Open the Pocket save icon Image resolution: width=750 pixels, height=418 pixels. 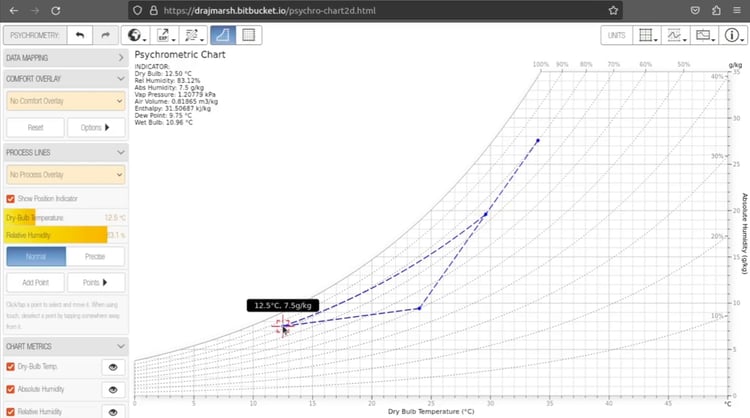point(695,11)
